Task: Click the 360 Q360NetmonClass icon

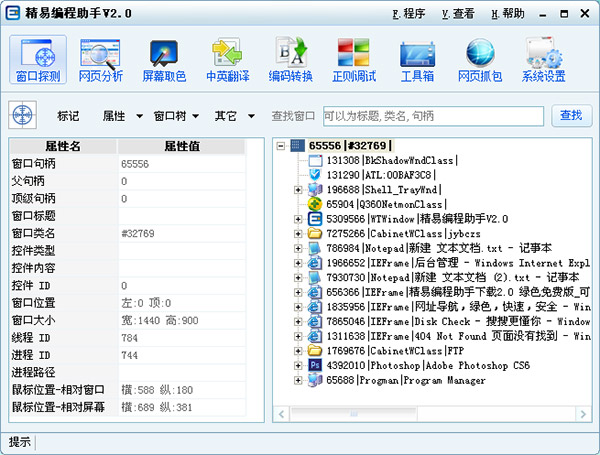Action: [315, 204]
